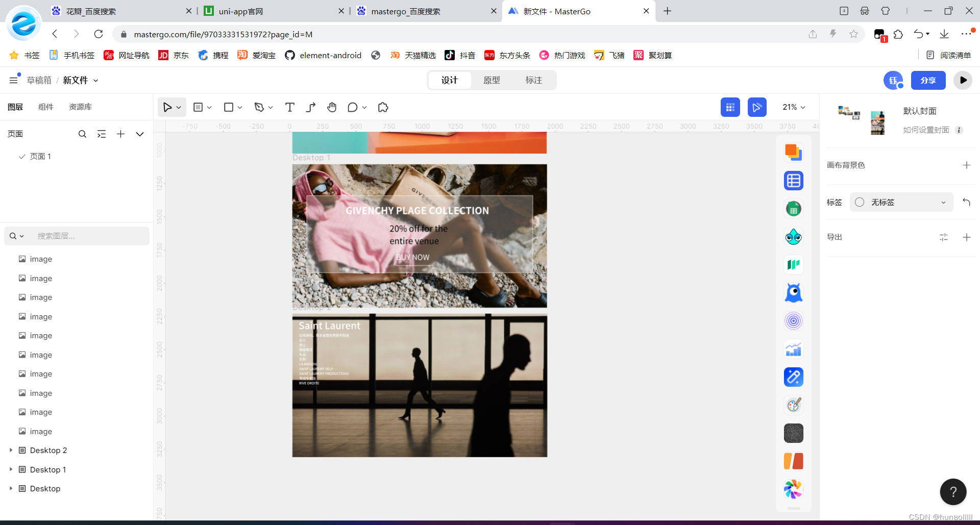Open layer search filter dropdown
This screenshot has height=525, width=980.
click(17, 236)
